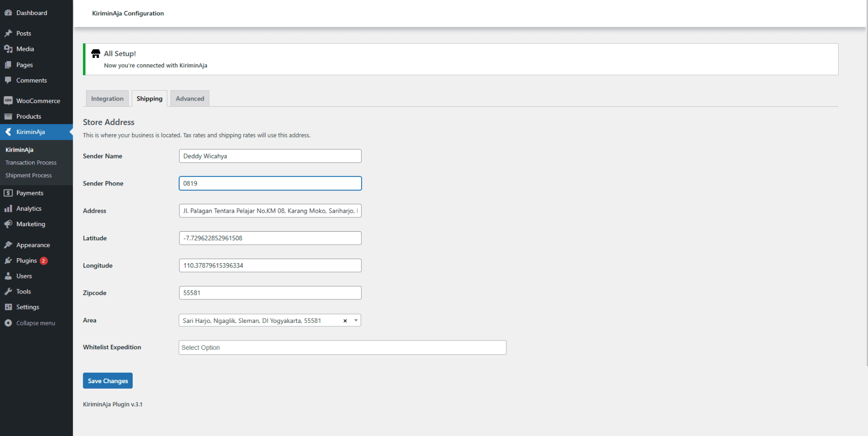Click the Payments icon in sidebar

click(x=8, y=193)
